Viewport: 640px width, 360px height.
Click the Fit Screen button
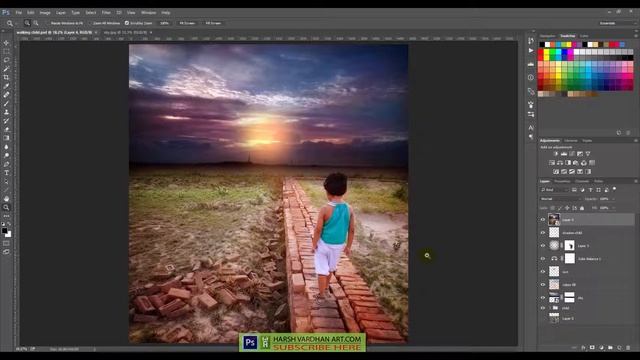(x=187, y=23)
